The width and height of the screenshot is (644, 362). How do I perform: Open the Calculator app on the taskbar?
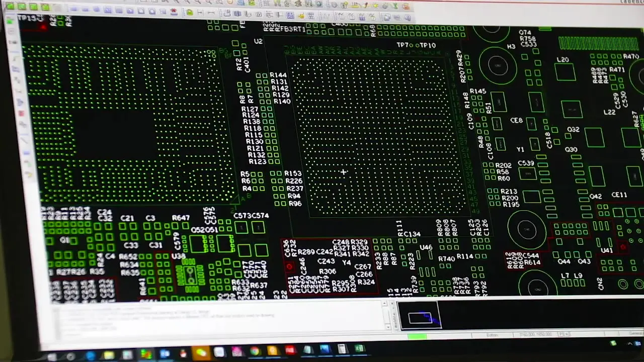[x=342, y=349]
